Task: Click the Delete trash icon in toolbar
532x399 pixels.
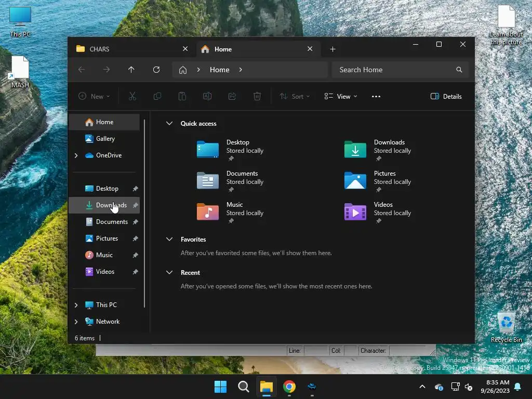Action: pyautogui.click(x=257, y=96)
